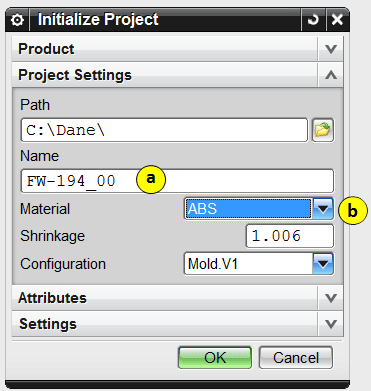Click the Path input field
This screenshot has height=391, width=371.
click(164, 130)
